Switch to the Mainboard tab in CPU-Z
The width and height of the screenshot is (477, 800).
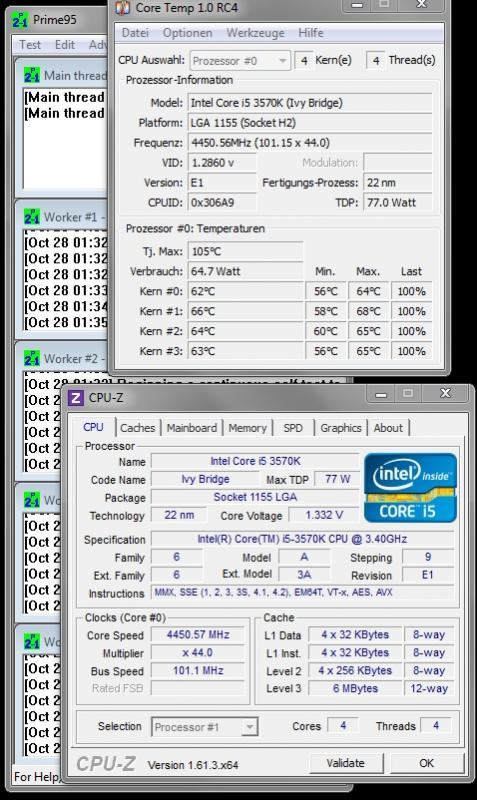[192, 428]
